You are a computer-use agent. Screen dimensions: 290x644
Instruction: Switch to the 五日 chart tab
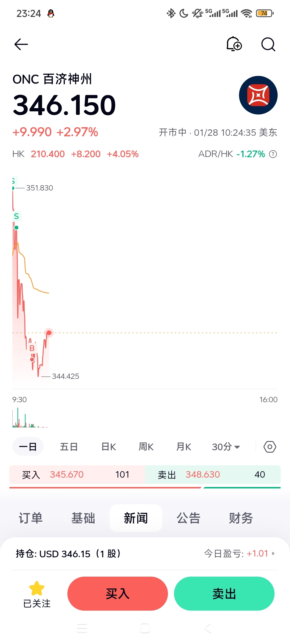click(x=69, y=447)
